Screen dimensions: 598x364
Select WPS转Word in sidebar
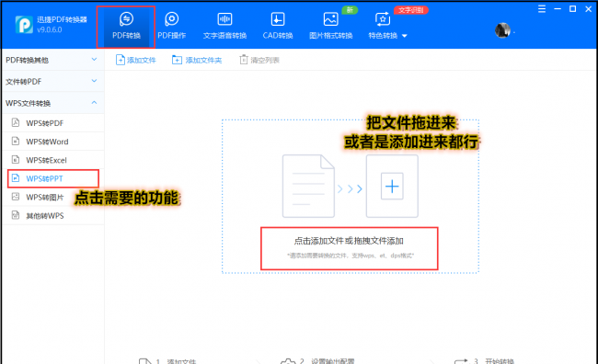(52, 142)
